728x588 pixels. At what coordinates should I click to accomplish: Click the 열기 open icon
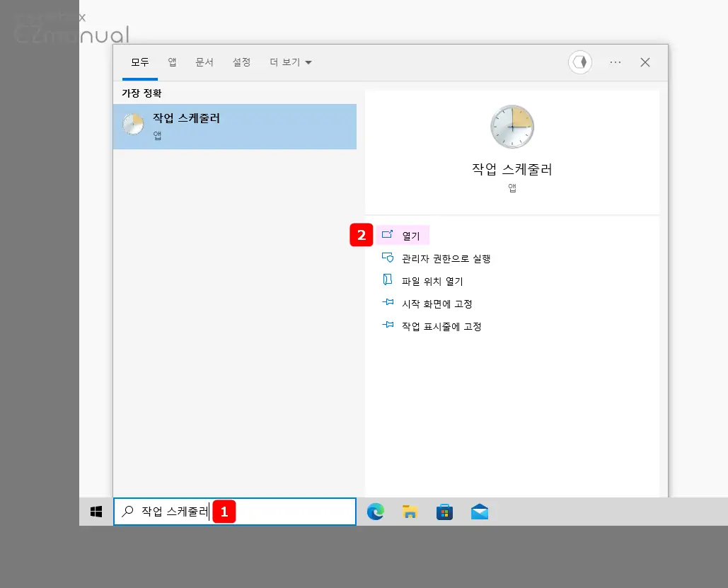[x=387, y=234]
